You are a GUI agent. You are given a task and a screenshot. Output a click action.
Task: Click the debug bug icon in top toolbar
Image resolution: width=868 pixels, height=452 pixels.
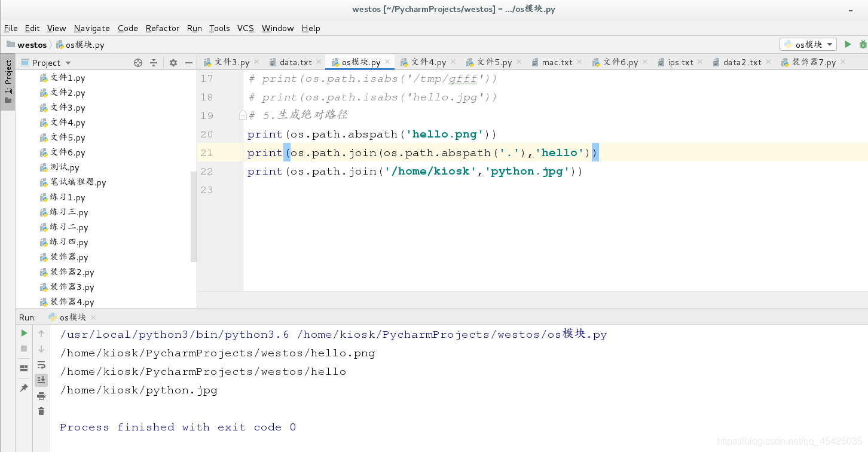tap(863, 44)
